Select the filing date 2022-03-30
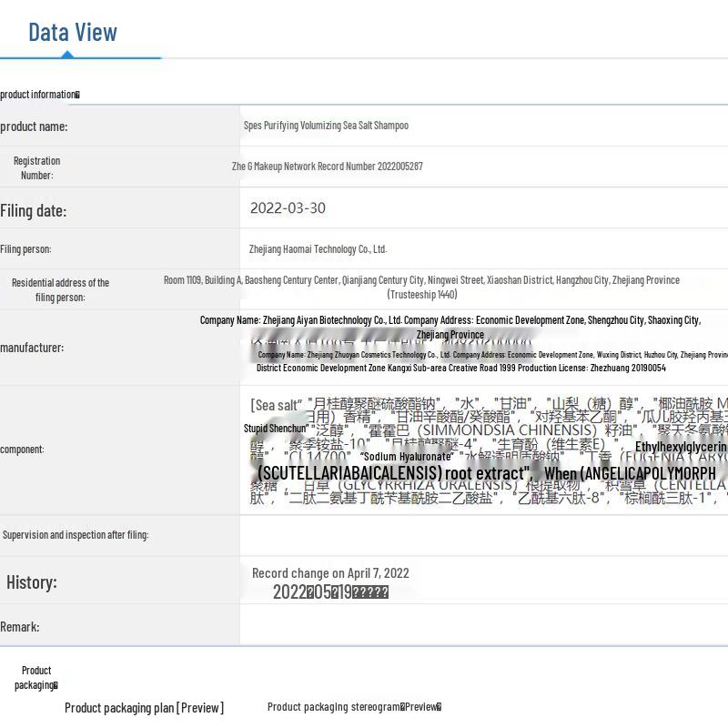728x728 pixels. [288, 208]
